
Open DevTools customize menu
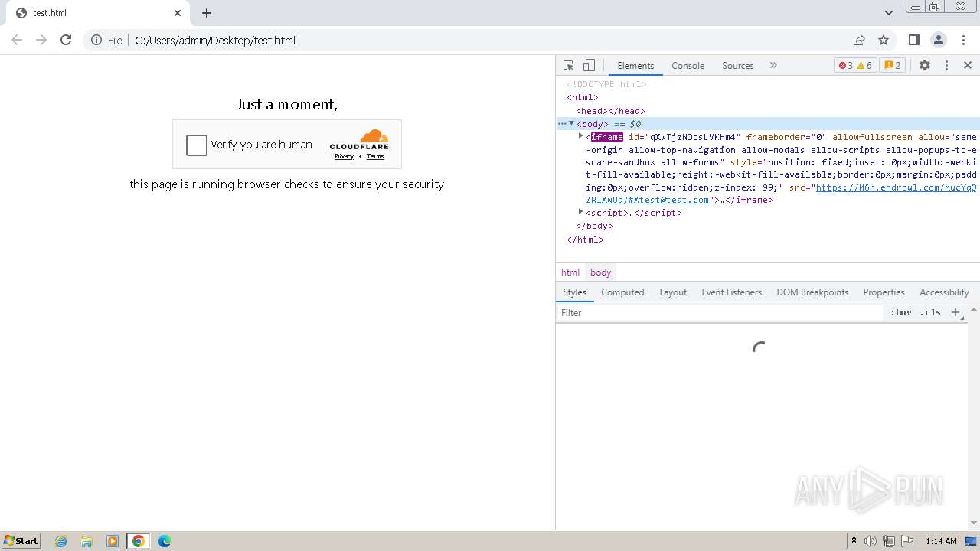pos(946,65)
